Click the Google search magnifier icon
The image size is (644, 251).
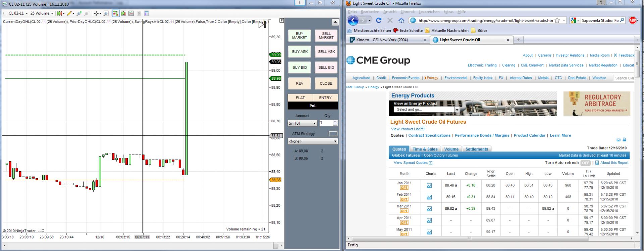tap(622, 20)
